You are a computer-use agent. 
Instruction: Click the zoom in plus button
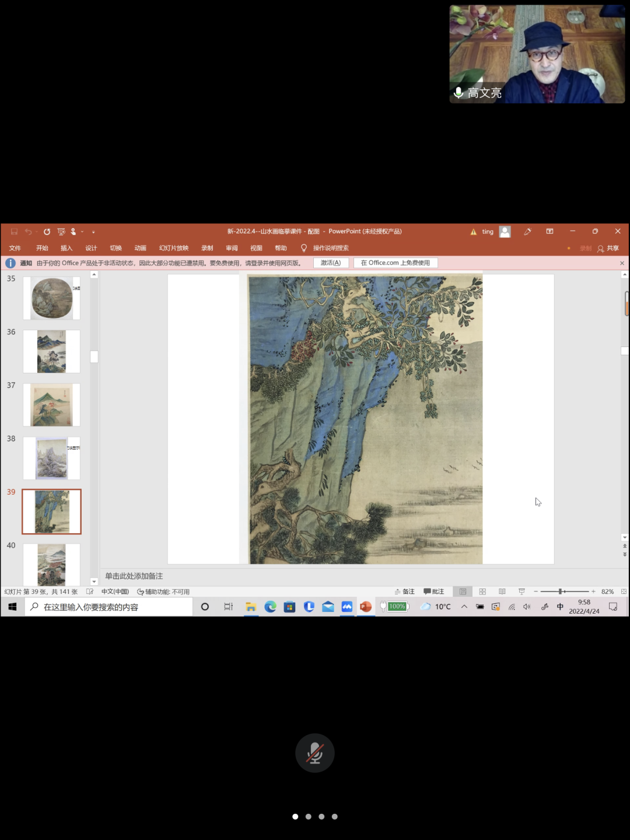(593, 591)
